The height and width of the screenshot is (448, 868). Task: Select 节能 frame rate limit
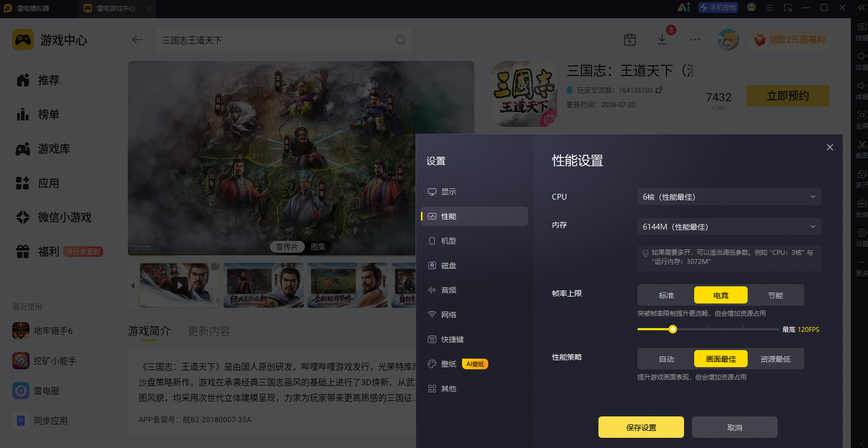click(x=775, y=295)
